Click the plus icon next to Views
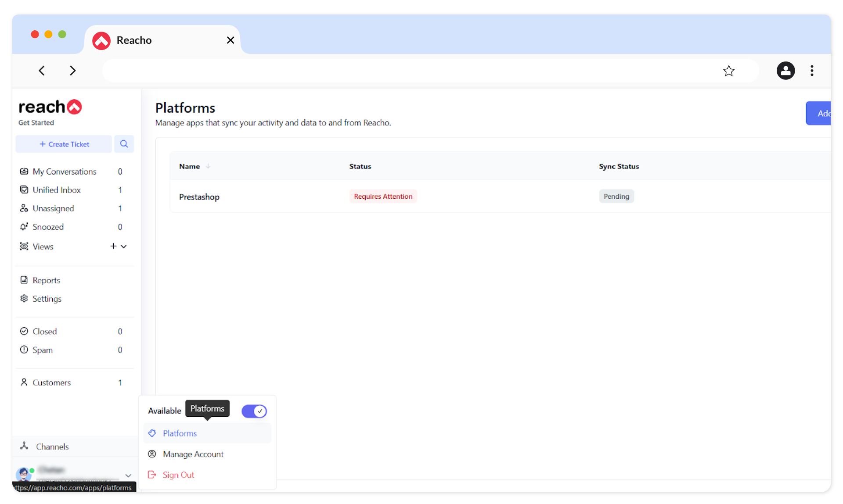Viewport: 843px width, 504px height. 113,247
